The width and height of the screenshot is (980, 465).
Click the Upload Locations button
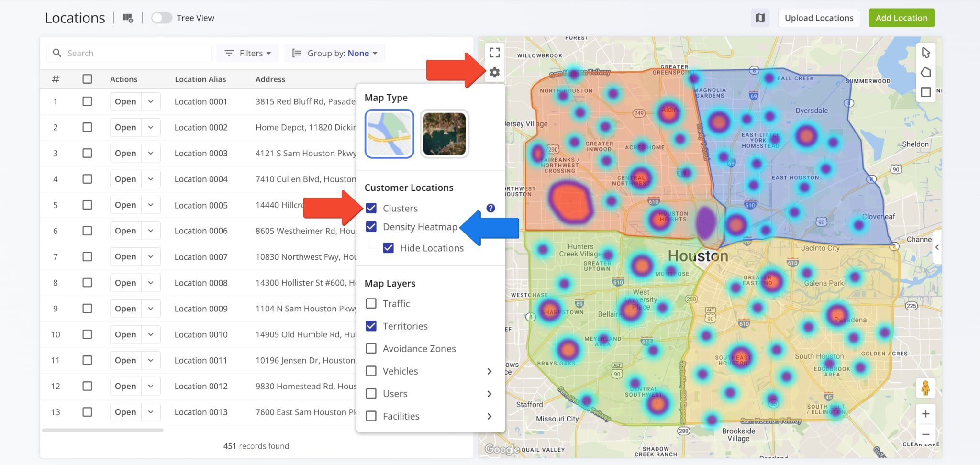819,18
